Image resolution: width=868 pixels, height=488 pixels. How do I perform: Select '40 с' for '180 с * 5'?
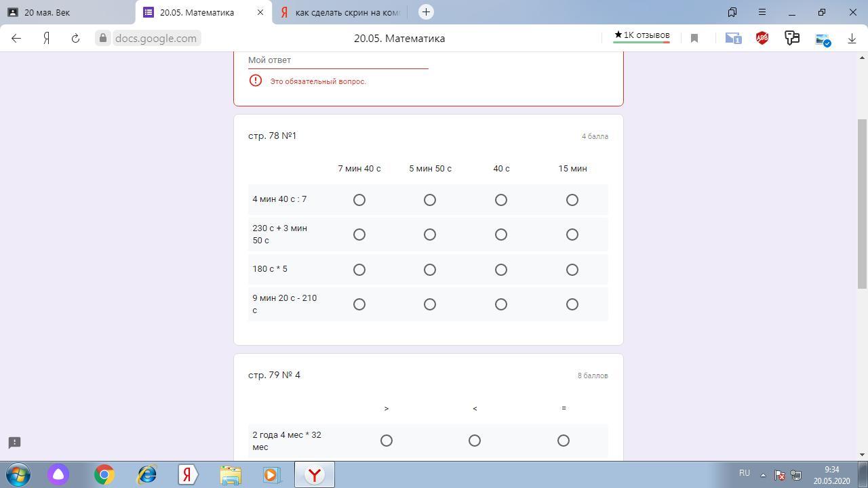pyautogui.click(x=501, y=270)
